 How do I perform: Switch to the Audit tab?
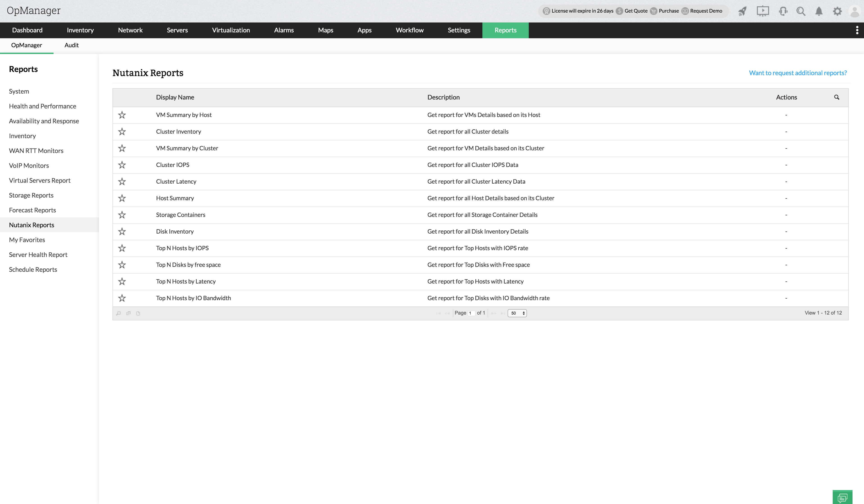pos(71,45)
